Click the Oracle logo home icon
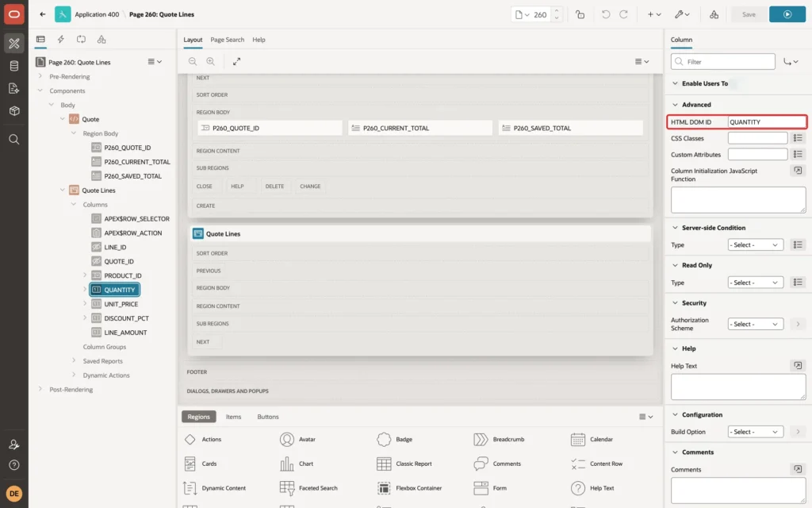812x508 pixels. pyautogui.click(x=14, y=14)
